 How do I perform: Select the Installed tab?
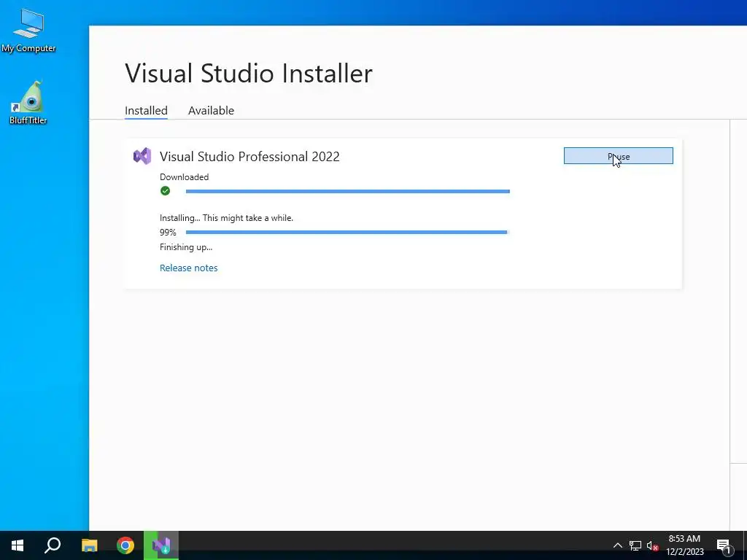[146, 111]
